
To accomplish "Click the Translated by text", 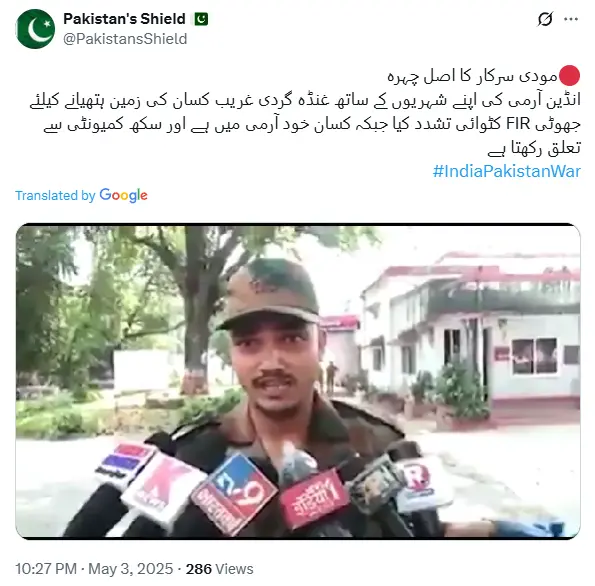I will 55,195.
